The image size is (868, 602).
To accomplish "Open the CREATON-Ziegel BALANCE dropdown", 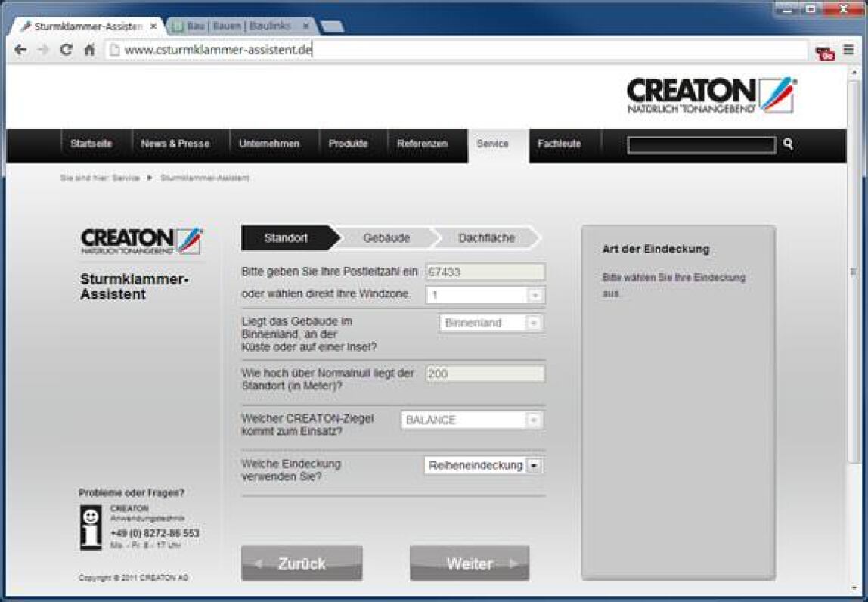I will [472, 420].
